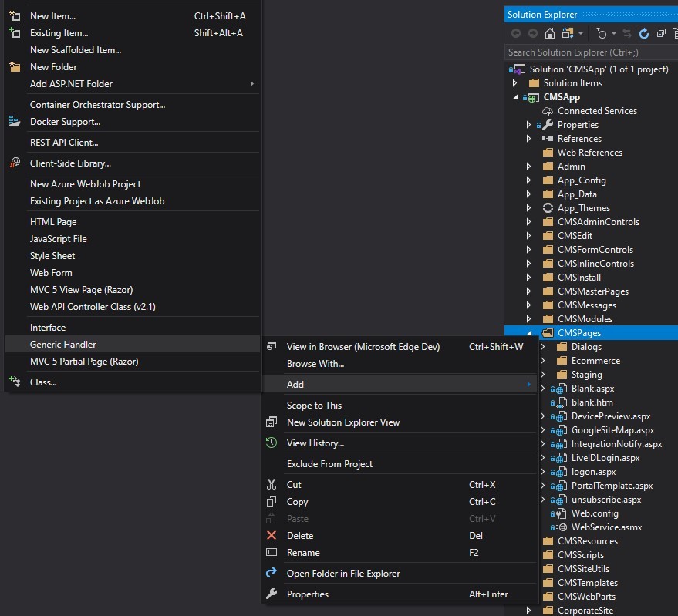Click the Copy icon in context menu

(272, 501)
